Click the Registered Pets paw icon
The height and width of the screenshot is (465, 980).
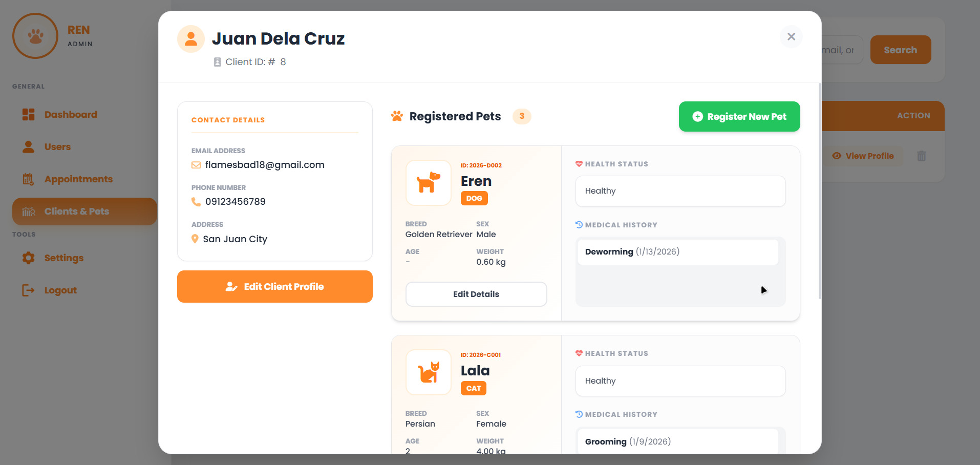[397, 116]
